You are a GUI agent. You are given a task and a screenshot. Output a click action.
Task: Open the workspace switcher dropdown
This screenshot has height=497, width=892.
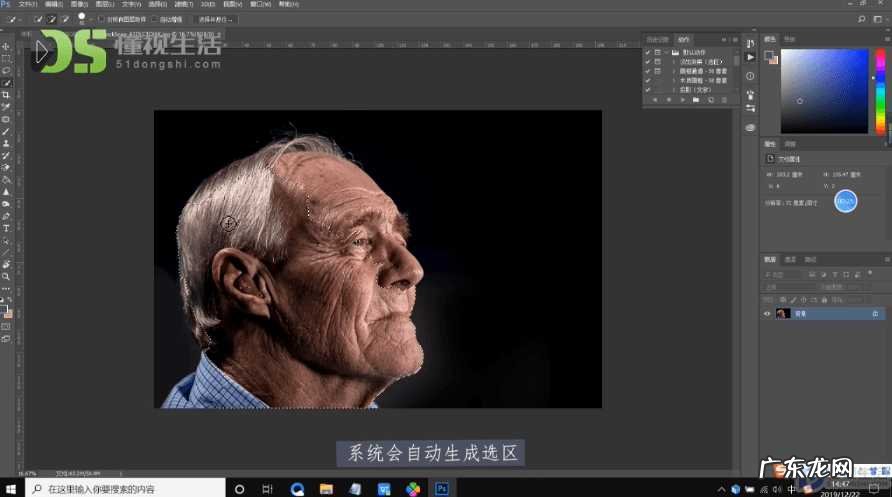point(877,18)
